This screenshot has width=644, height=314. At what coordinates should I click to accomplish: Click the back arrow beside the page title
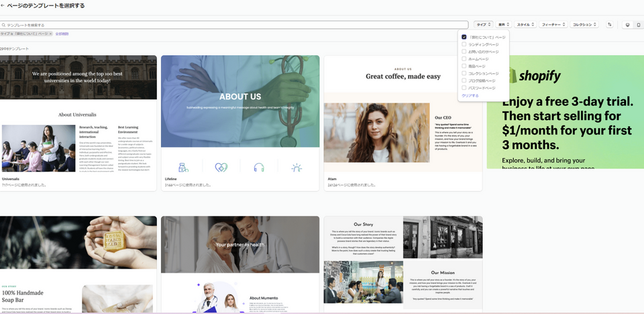coord(3,6)
